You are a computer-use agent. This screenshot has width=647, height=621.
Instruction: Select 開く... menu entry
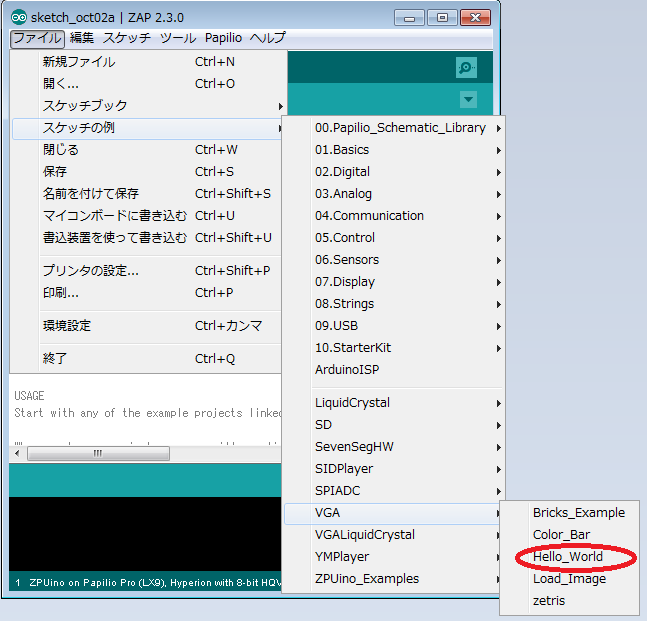(x=148, y=84)
